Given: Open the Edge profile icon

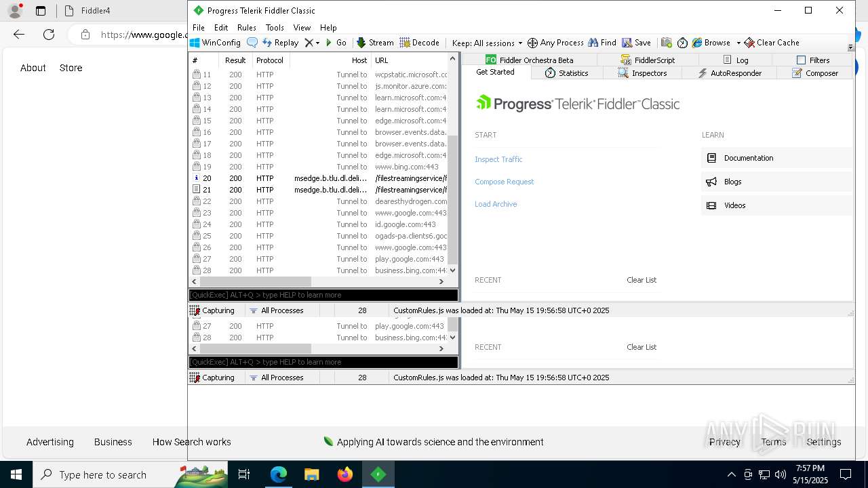Looking at the screenshot, I should pos(14,11).
